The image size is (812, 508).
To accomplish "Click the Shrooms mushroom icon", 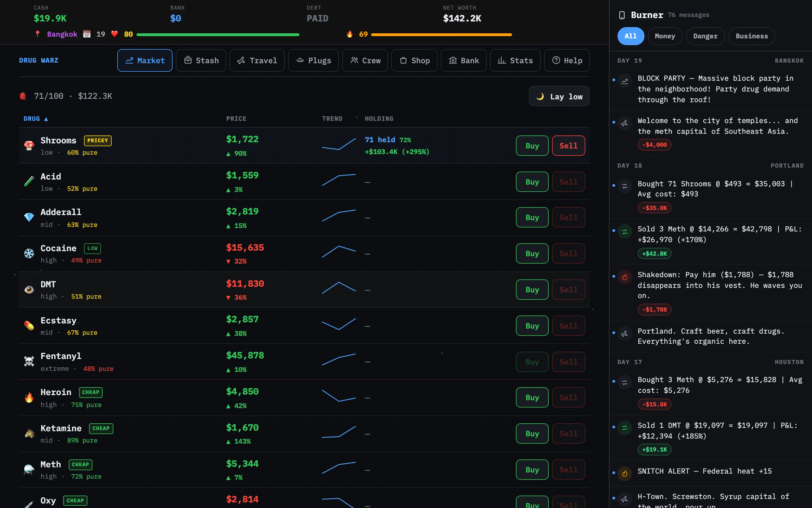I will point(29,145).
